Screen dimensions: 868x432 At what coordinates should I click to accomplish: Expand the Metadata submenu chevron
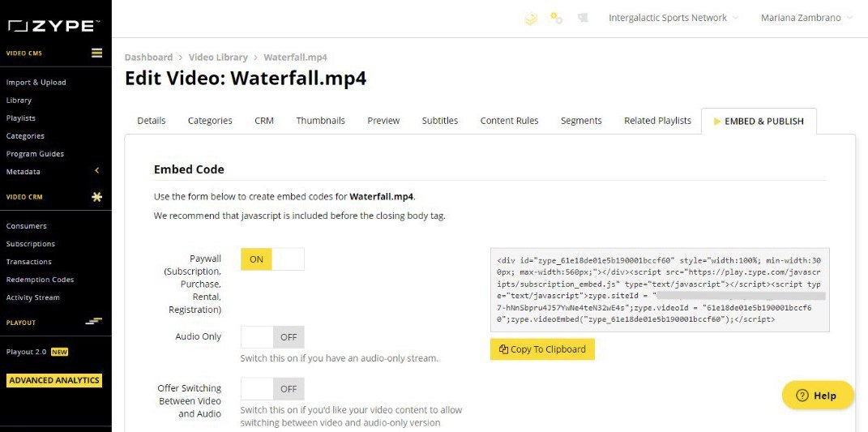(97, 171)
